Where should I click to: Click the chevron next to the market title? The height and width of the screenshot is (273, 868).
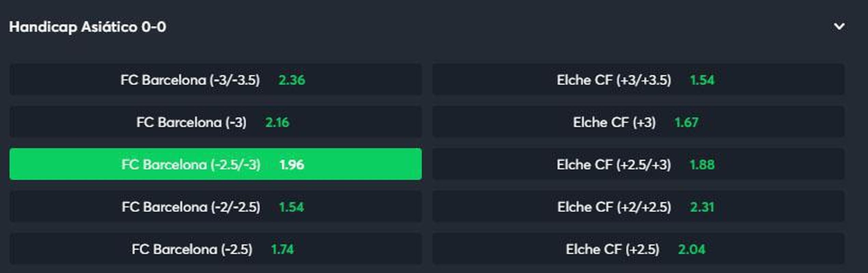point(839,27)
